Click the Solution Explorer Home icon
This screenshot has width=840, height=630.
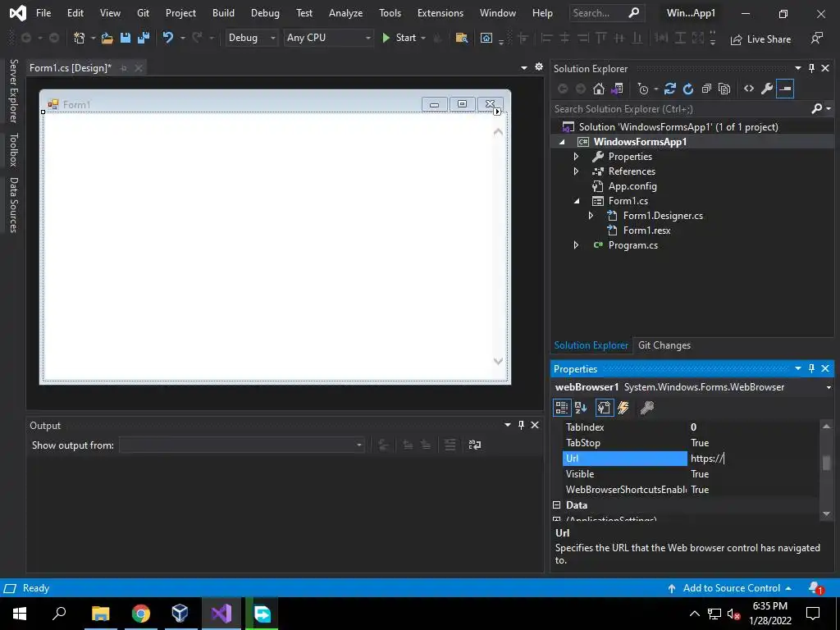pos(598,89)
